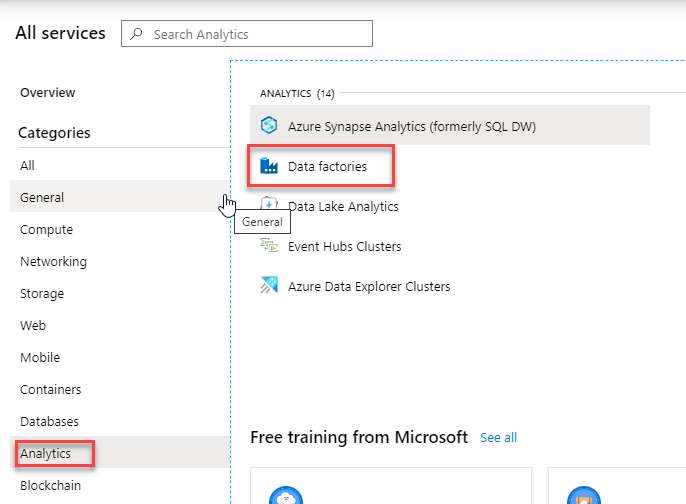Viewport: 686px width, 504px height.
Task: Select the Analytics category
Action: (120, 452)
